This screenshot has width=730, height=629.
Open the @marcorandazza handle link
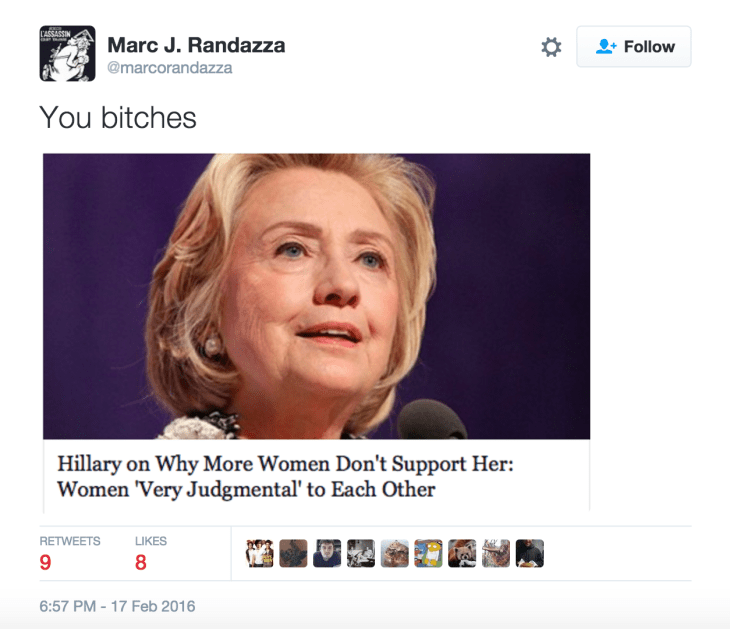pyautogui.click(x=169, y=68)
